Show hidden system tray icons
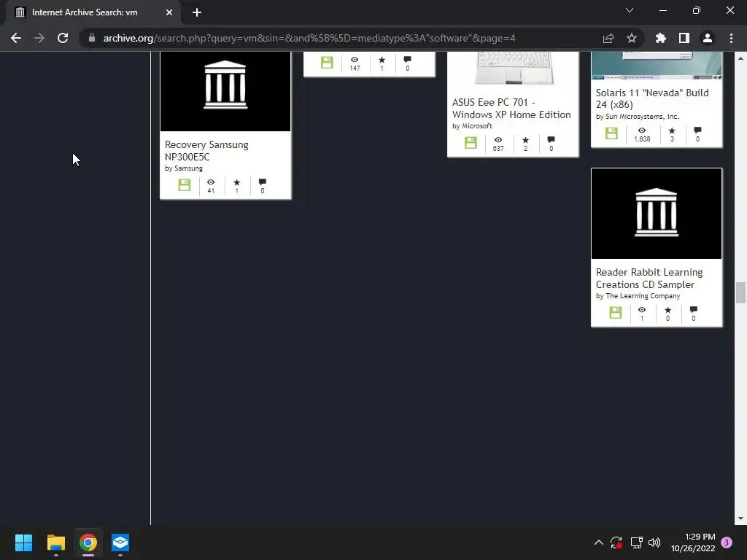Screen dimensions: 747x560 tap(599, 542)
